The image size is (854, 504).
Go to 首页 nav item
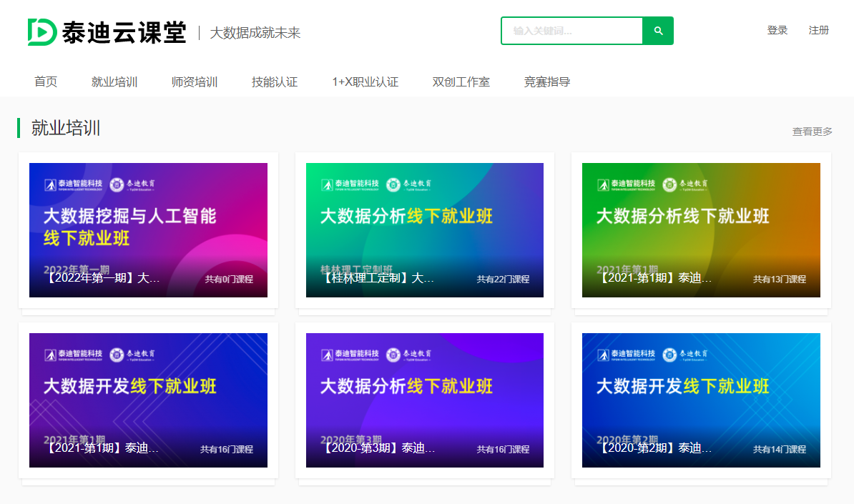click(46, 81)
